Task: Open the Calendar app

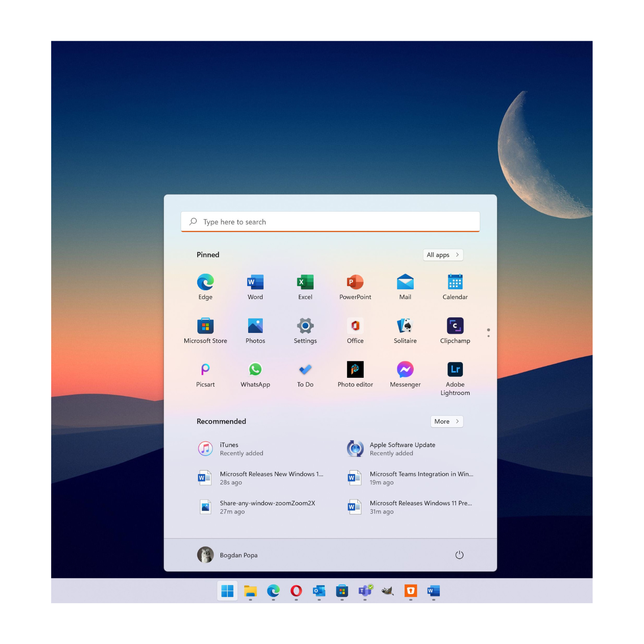Action: (454, 286)
